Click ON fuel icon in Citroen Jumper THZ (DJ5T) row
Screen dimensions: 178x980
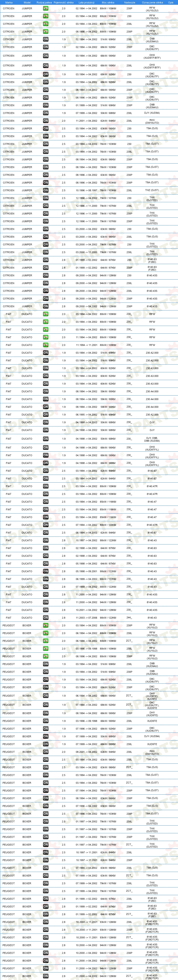tap(45, 191)
